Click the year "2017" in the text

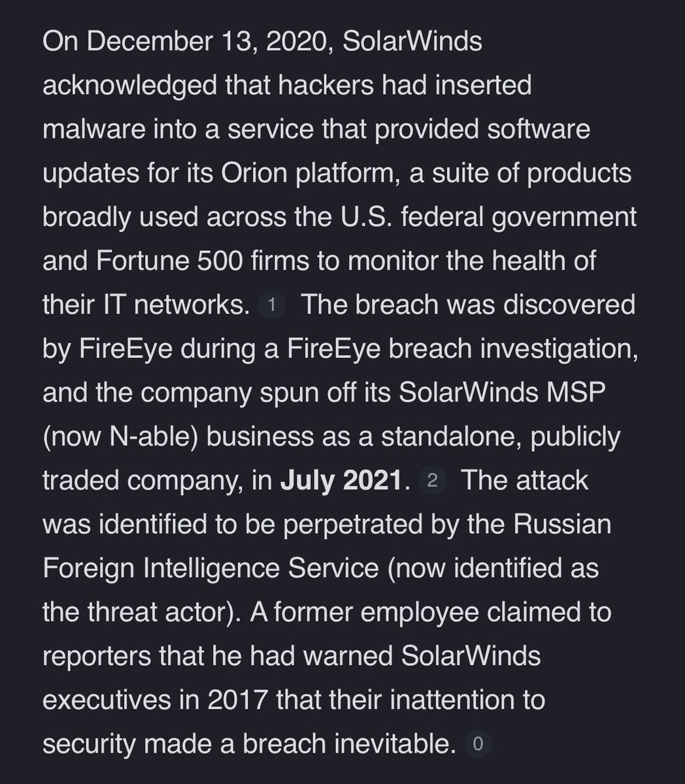click(x=237, y=700)
